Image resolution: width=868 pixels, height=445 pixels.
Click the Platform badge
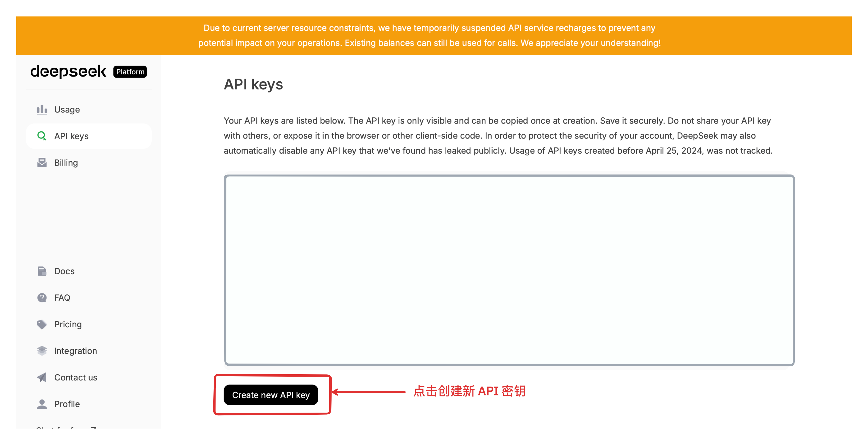point(130,72)
